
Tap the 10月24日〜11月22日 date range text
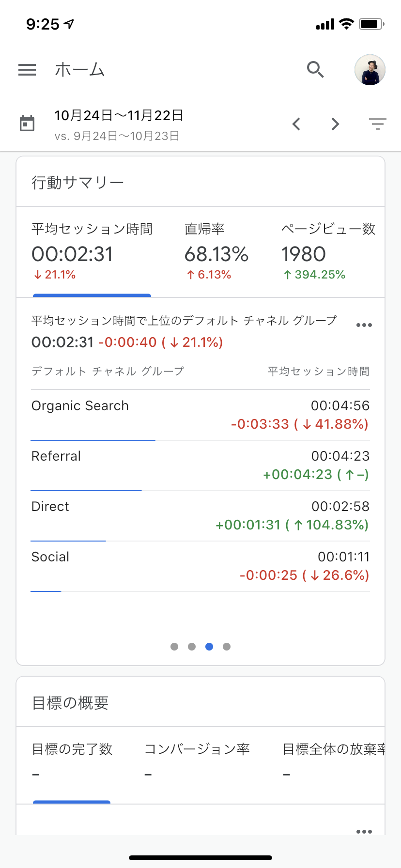click(119, 116)
